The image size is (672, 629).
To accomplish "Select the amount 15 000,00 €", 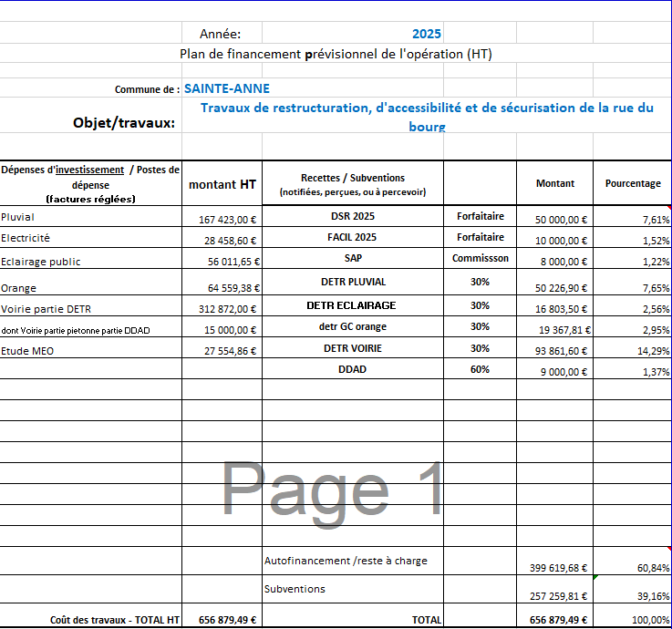I will [230, 330].
